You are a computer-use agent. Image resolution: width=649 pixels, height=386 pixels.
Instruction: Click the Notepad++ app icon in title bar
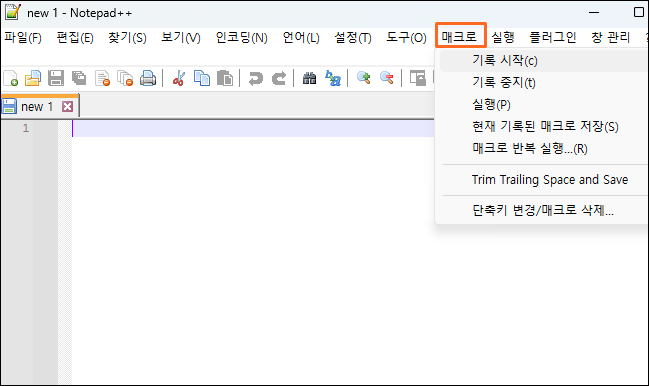(x=12, y=12)
